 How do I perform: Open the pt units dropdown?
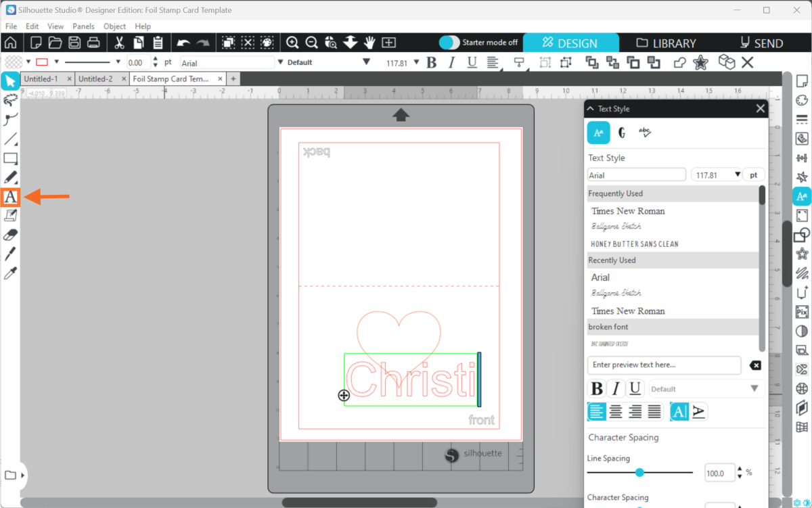click(754, 175)
